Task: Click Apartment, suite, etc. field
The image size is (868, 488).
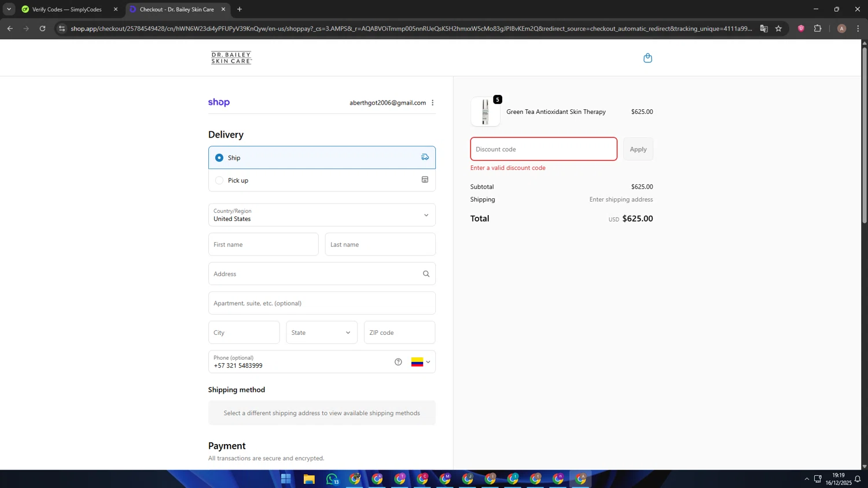Action: pos(322,303)
